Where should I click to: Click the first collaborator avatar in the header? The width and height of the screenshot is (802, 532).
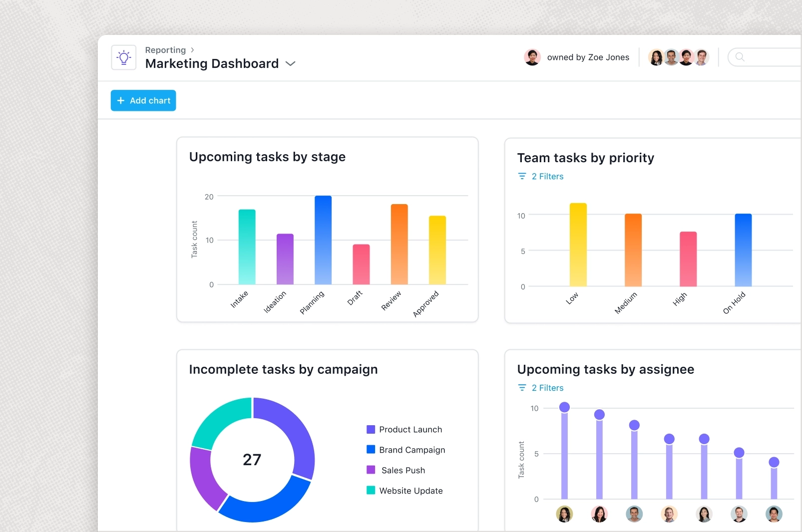pyautogui.click(x=655, y=57)
